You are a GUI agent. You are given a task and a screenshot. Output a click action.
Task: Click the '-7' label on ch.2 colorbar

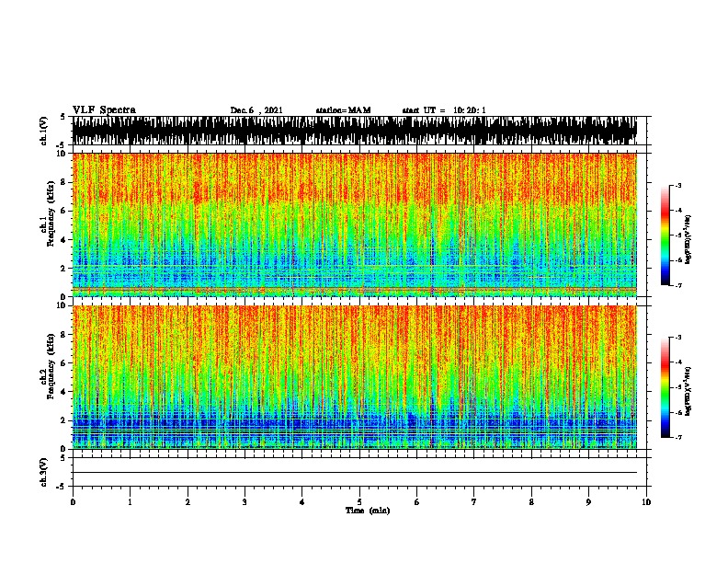pos(677,437)
